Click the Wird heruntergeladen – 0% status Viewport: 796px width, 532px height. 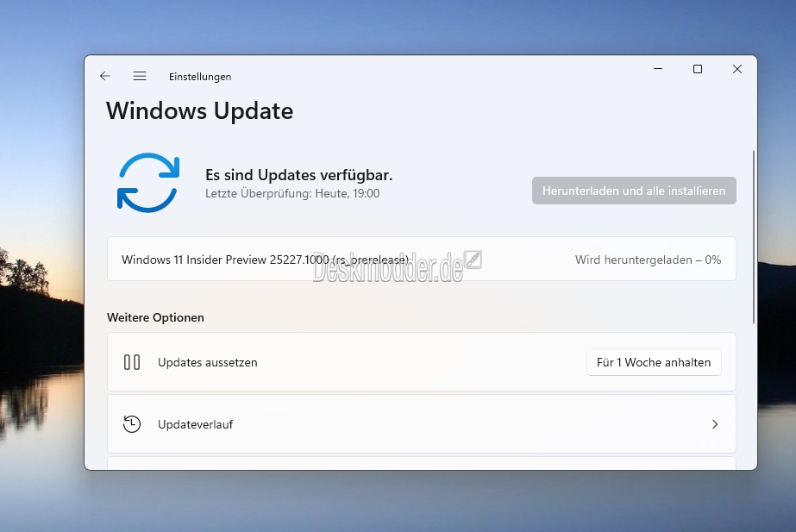tap(648, 260)
